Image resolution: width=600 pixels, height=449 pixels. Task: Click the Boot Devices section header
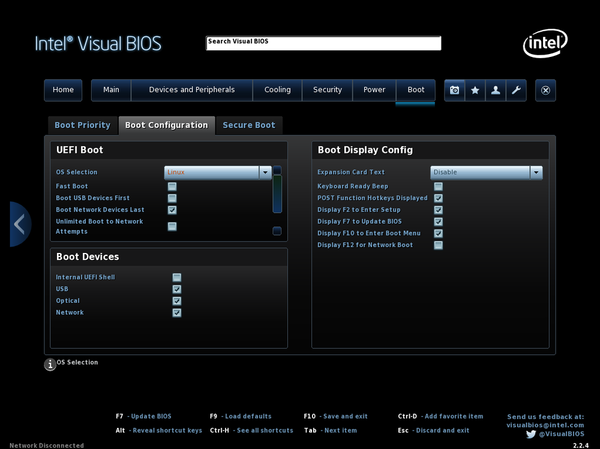point(88,257)
